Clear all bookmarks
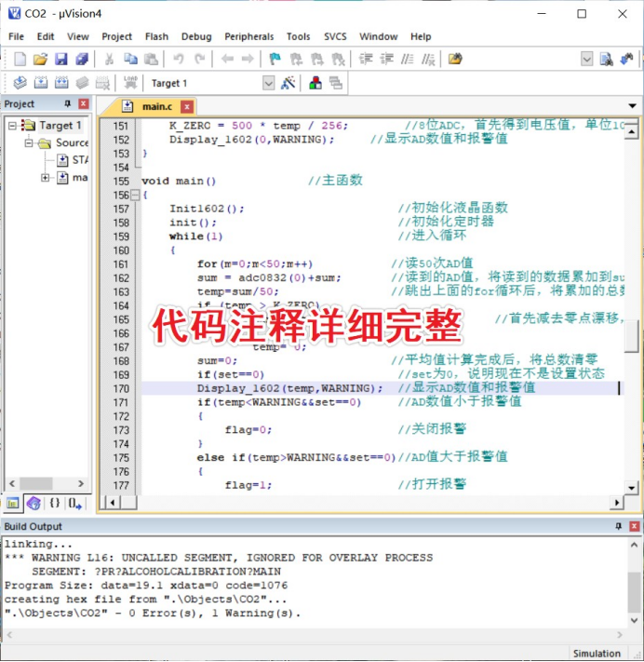 click(338, 59)
